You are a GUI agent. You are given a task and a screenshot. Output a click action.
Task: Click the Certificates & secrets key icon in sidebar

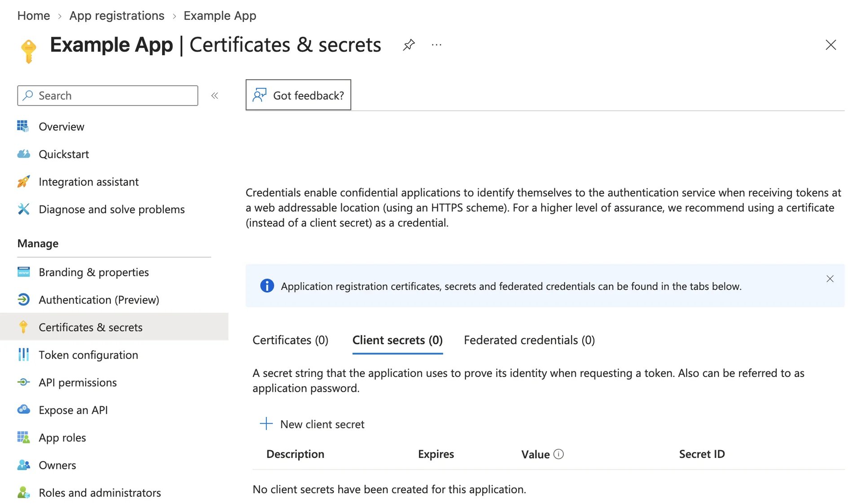tap(23, 327)
